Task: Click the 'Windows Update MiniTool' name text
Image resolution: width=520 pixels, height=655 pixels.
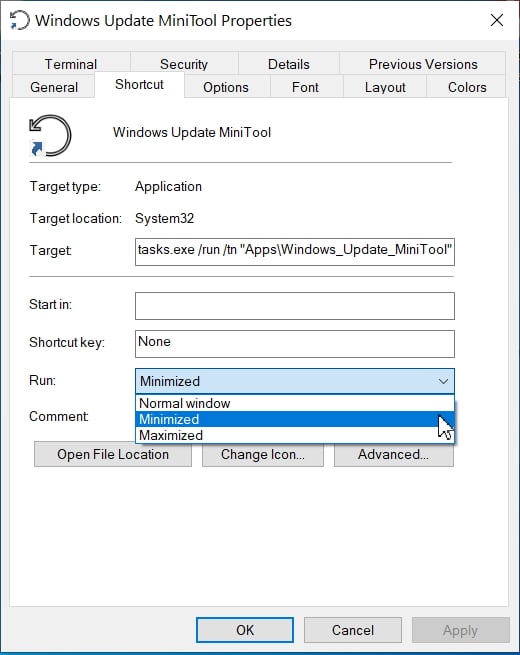Action: click(x=192, y=132)
